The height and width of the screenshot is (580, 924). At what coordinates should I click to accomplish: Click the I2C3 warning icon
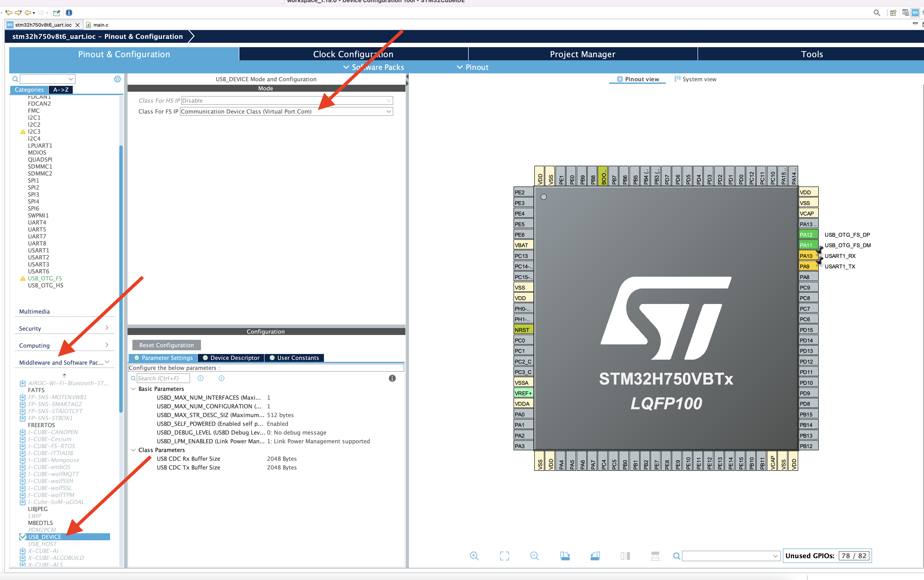[x=23, y=132]
